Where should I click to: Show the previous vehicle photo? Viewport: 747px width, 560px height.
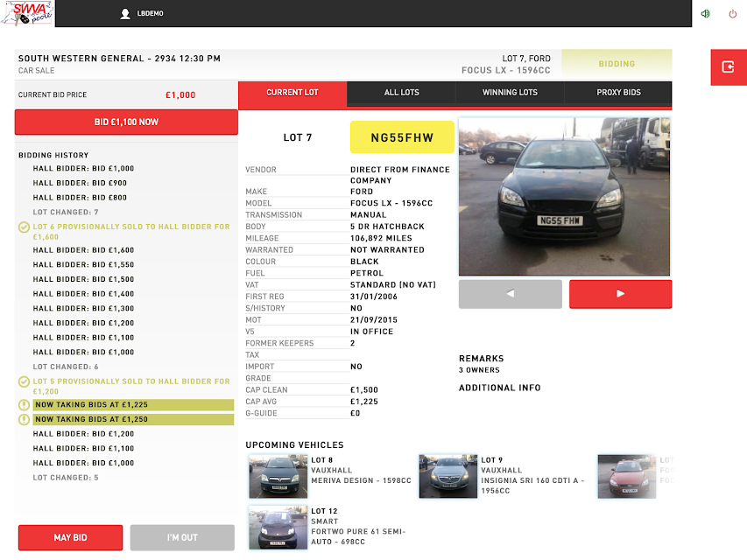click(511, 294)
